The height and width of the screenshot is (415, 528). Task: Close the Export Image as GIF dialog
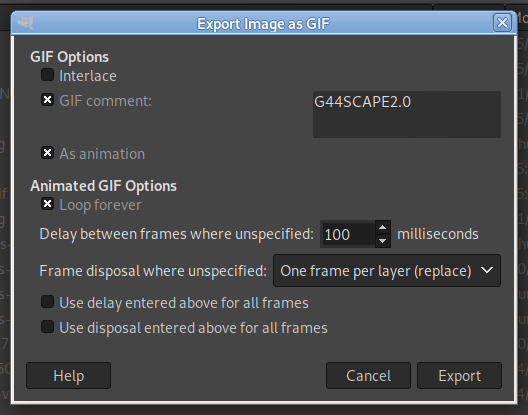502,23
